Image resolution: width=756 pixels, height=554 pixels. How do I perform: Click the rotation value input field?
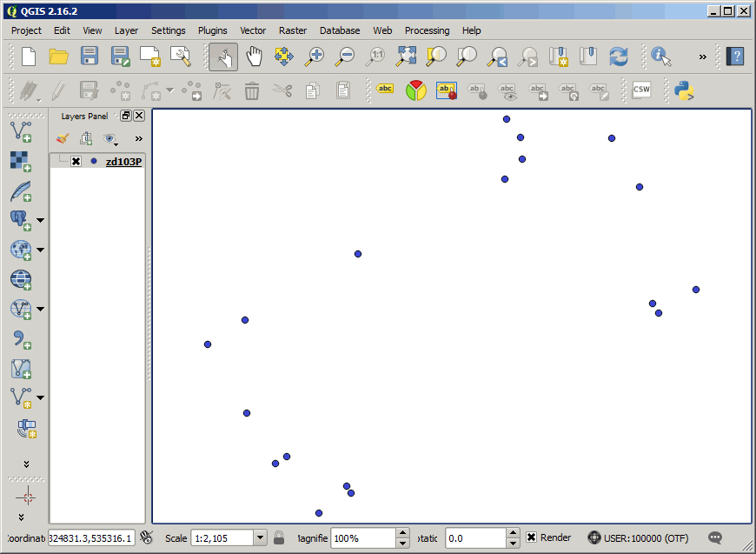(476, 537)
